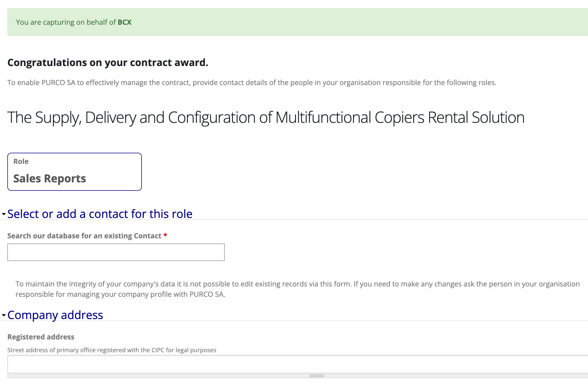Open the 'Select or add a contact for this role' link
The height and width of the screenshot is (387, 588).
pyautogui.click(x=100, y=214)
